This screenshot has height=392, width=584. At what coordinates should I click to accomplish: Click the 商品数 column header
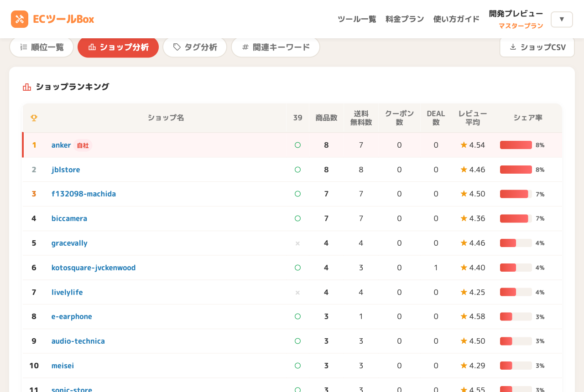point(326,118)
